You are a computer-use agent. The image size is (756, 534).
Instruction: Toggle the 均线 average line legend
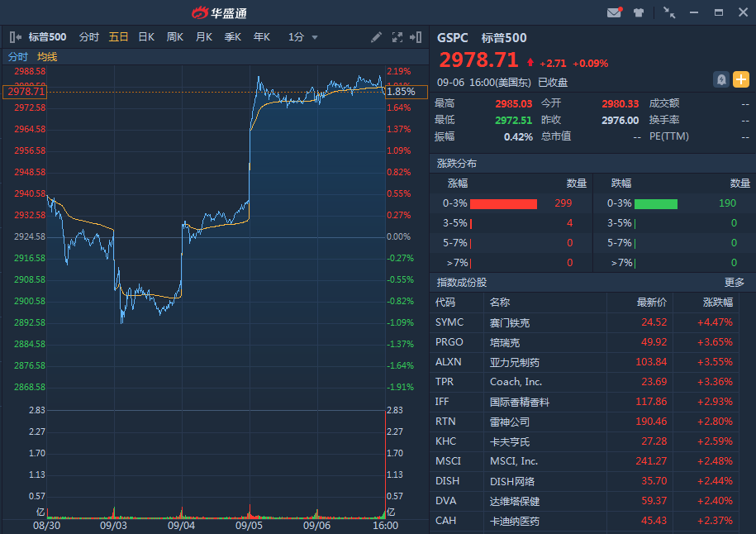click(x=47, y=57)
